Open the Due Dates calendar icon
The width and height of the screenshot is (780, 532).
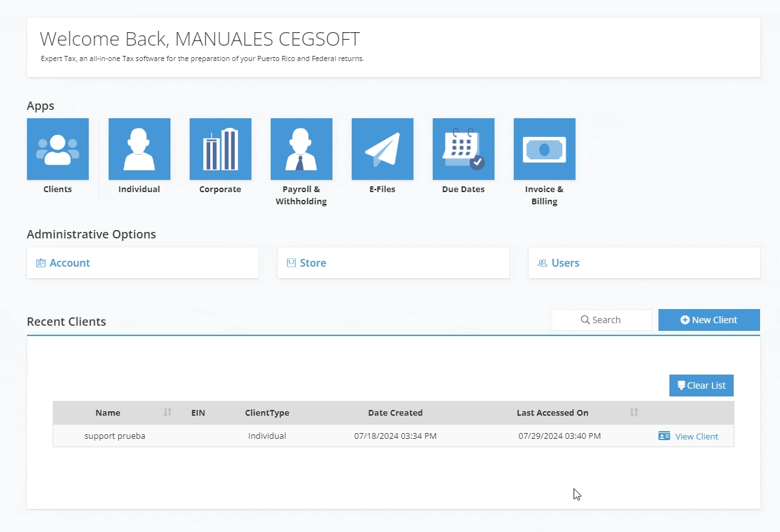(x=463, y=149)
